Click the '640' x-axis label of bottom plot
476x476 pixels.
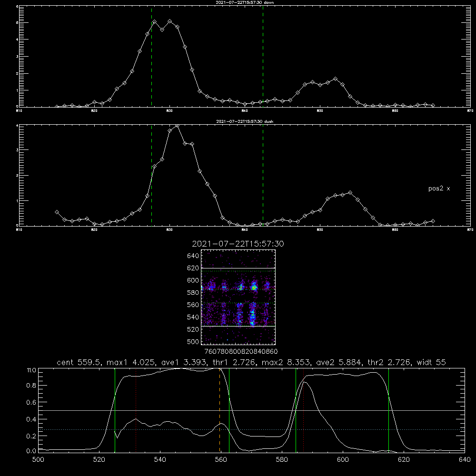[x=465, y=460]
